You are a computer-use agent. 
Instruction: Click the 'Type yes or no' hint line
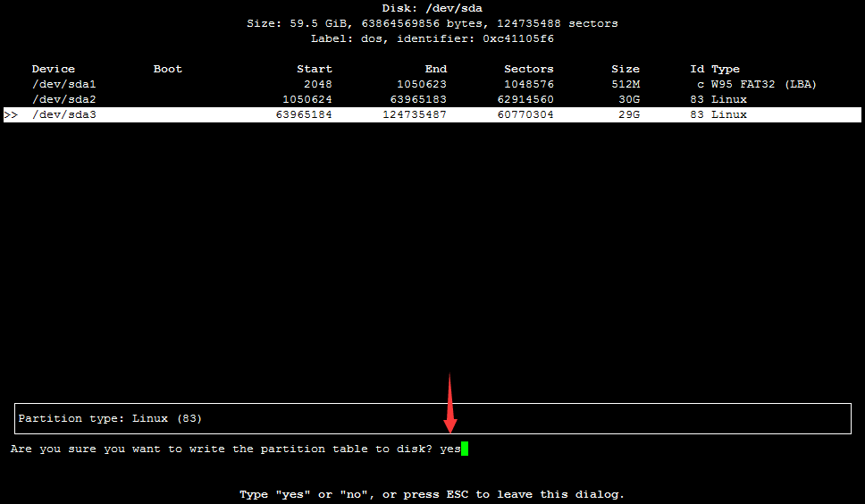click(432, 494)
